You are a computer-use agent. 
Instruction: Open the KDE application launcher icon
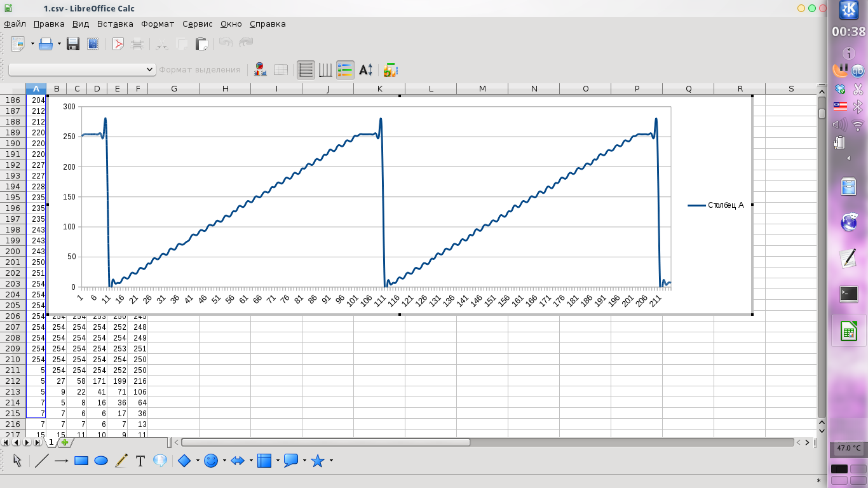click(x=849, y=10)
